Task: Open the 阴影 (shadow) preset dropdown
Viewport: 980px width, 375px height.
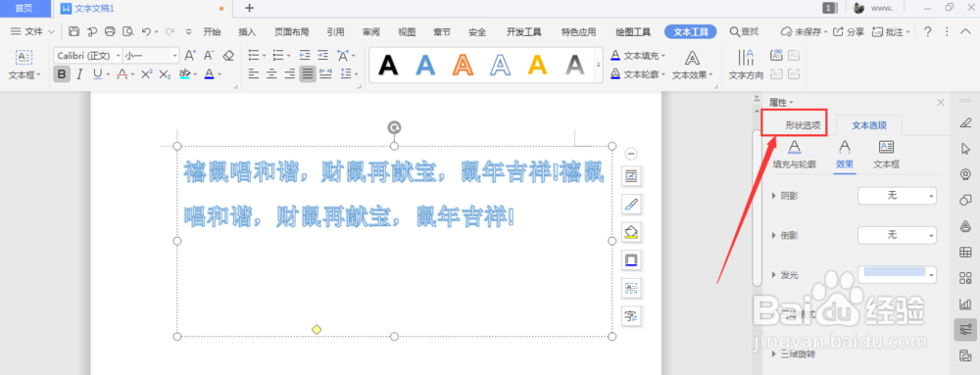Action: 897,196
